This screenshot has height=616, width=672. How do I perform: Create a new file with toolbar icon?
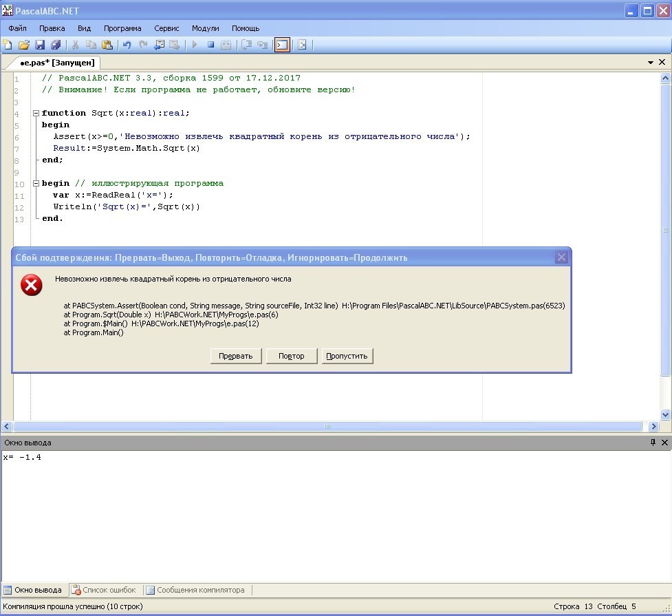point(8,45)
